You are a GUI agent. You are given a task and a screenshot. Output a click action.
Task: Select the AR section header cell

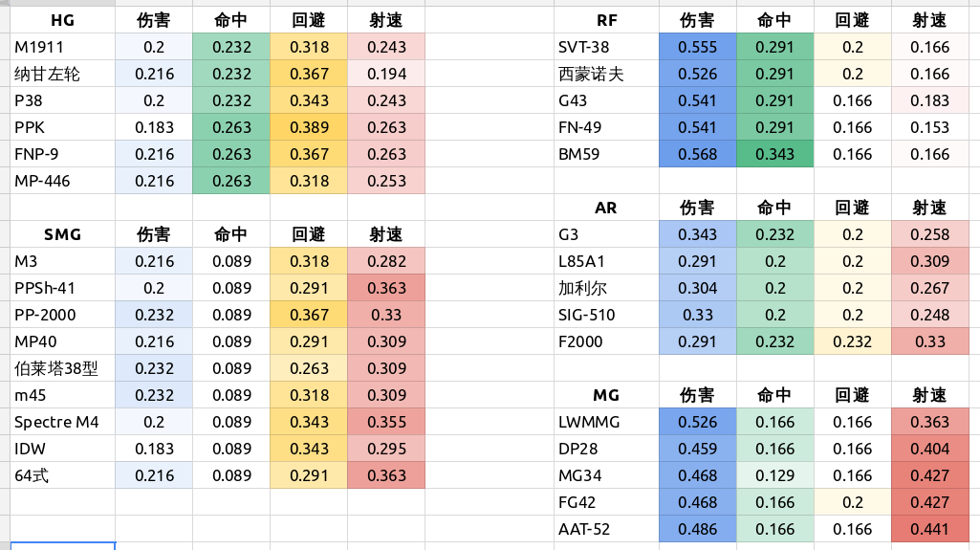(x=606, y=208)
